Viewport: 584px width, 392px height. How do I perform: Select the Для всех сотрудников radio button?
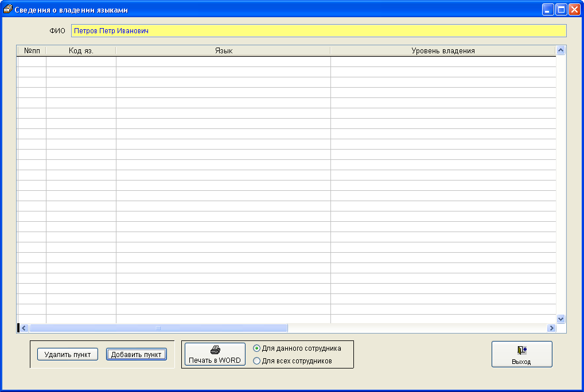click(x=256, y=360)
